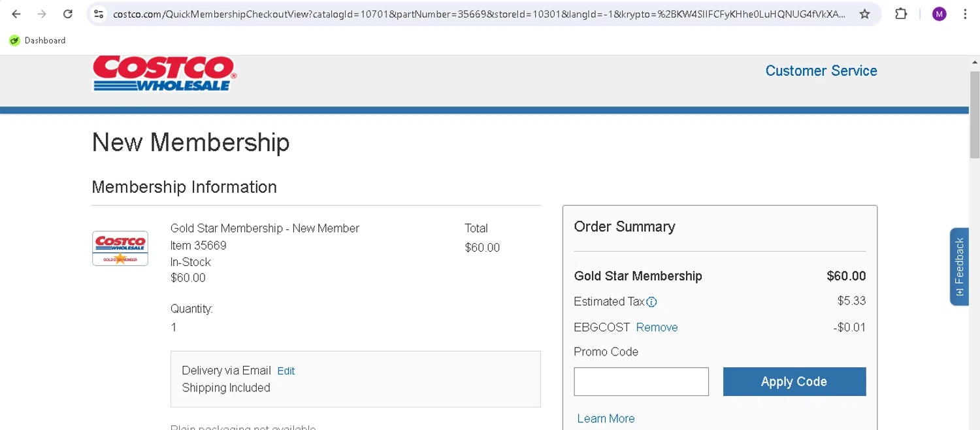Click the 'Quantity:' label
980x430 pixels.
click(191, 309)
